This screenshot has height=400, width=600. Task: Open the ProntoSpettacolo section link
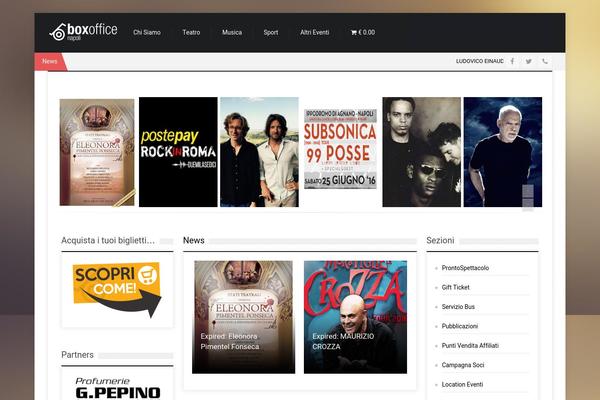click(x=465, y=268)
